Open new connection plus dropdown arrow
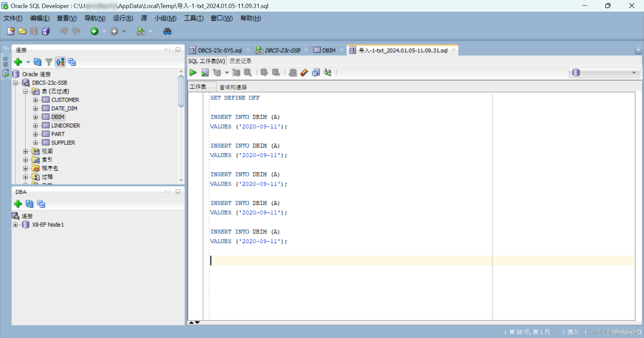 point(28,62)
